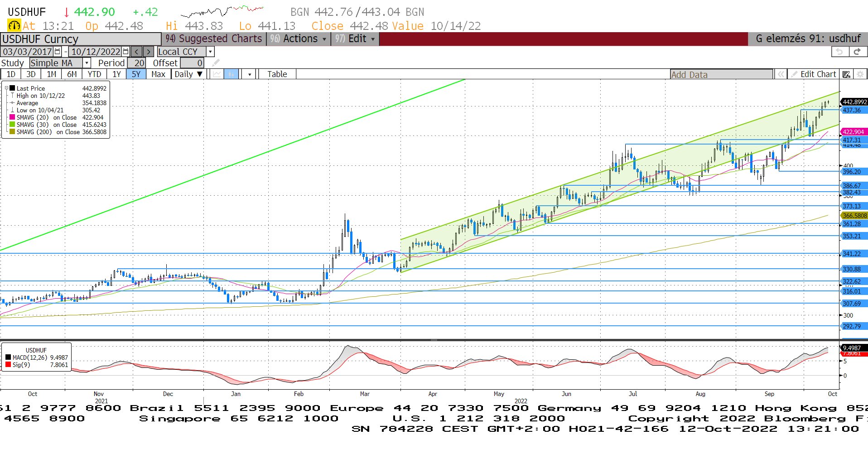Click the 422.904 SMA axis label
The width and height of the screenshot is (868, 454).
[x=854, y=132]
